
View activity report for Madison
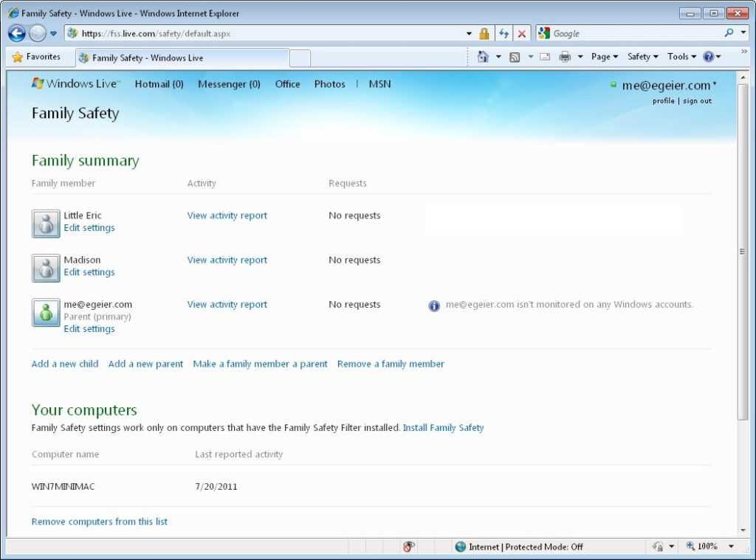point(227,260)
